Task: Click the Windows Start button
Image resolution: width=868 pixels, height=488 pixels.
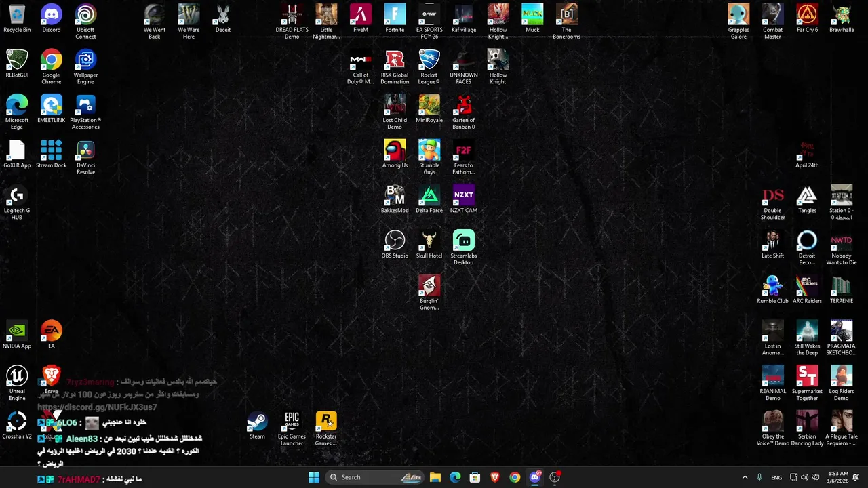Action: click(314, 477)
